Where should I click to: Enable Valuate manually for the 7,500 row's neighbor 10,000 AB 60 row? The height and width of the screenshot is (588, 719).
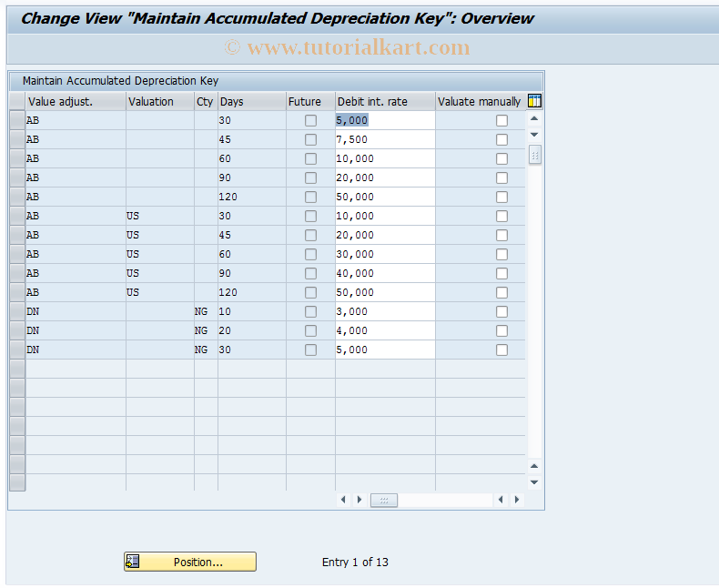501,159
